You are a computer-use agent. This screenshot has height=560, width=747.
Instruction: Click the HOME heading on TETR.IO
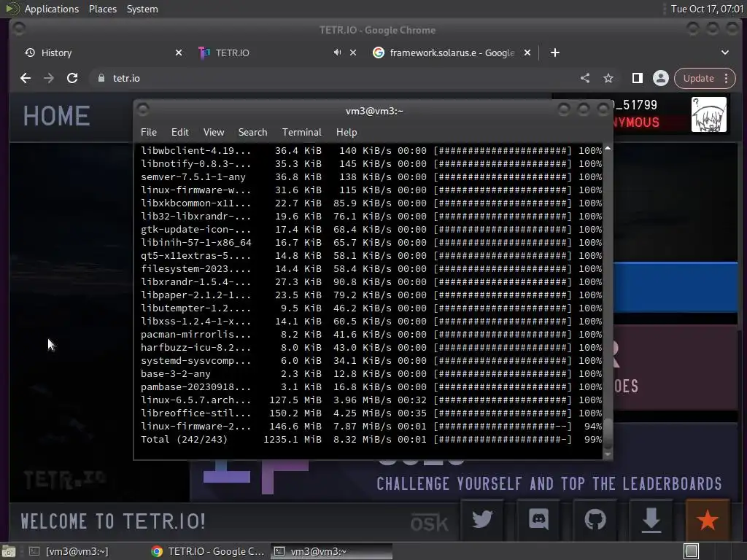[57, 116]
